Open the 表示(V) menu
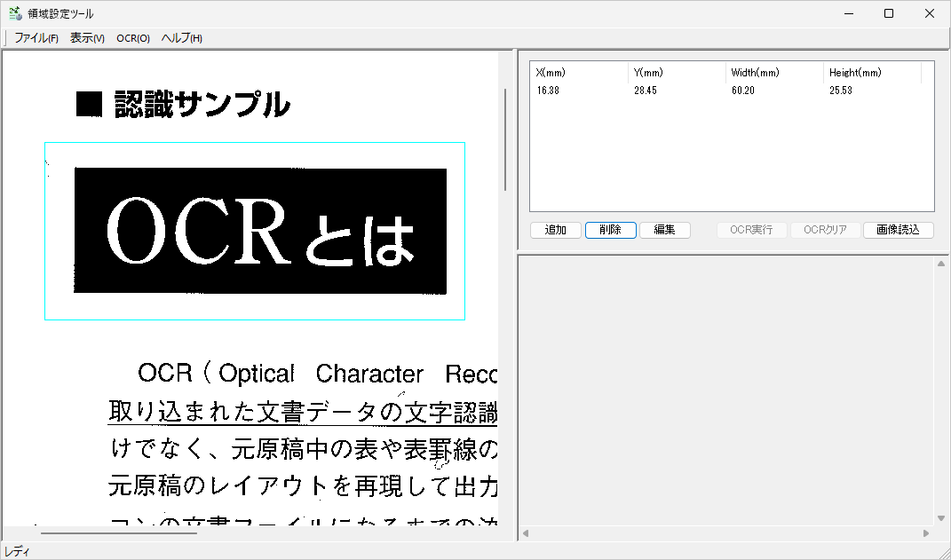 click(x=85, y=38)
